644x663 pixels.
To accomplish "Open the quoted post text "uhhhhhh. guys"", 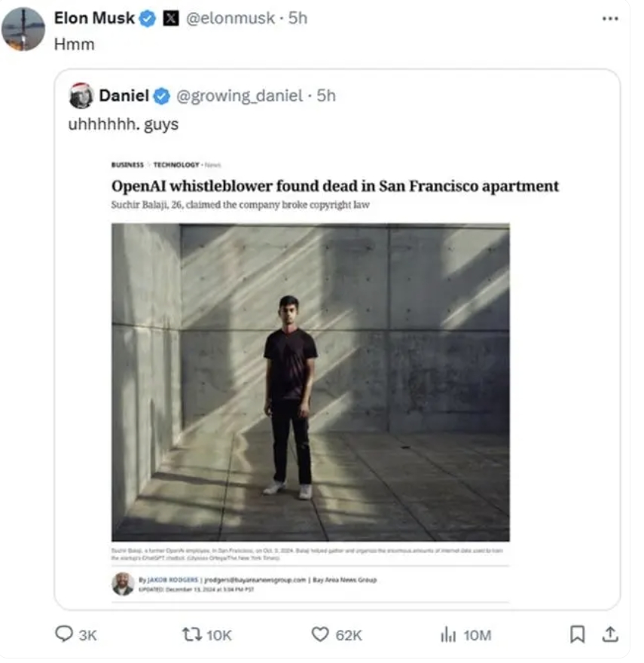I will [124, 124].
